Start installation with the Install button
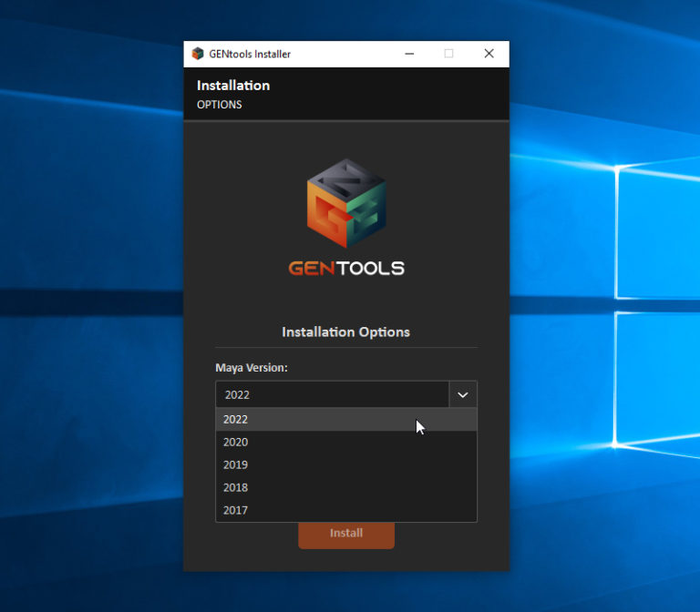This screenshot has height=612, width=700. [x=346, y=535]
